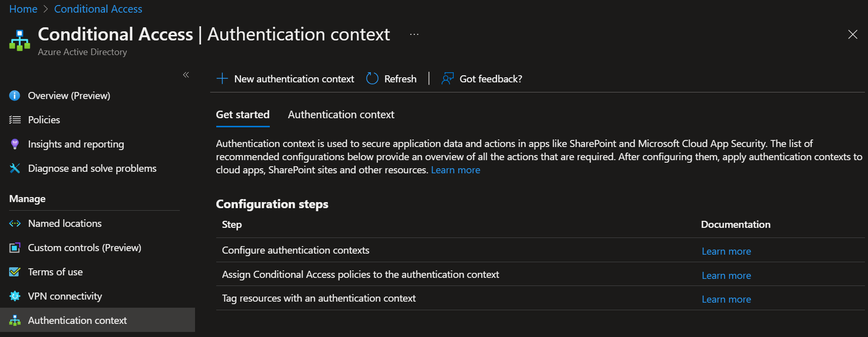Screen dimensions: 868x337
Task: Open Learn more for Configure authentication contexts
Action: click(x=726, y=251)
